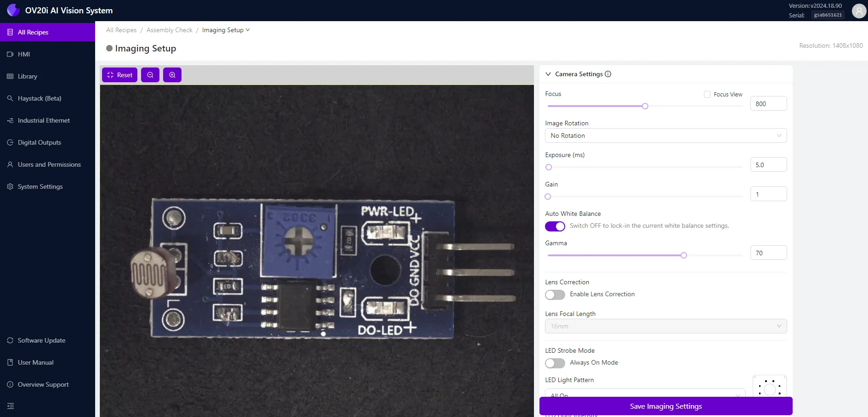
Task: Click the Save Imaging Settings button
Action: pyautogui.click(x=665, y=406)
